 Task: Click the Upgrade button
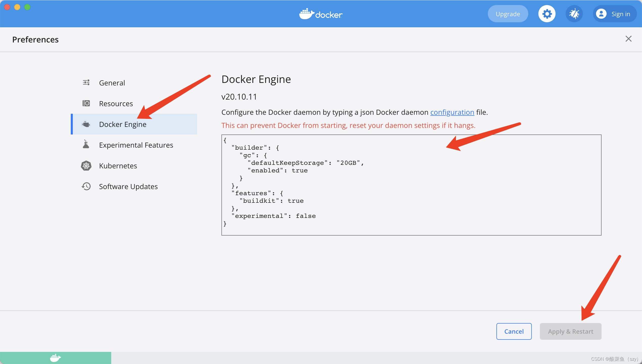point(508,14)
